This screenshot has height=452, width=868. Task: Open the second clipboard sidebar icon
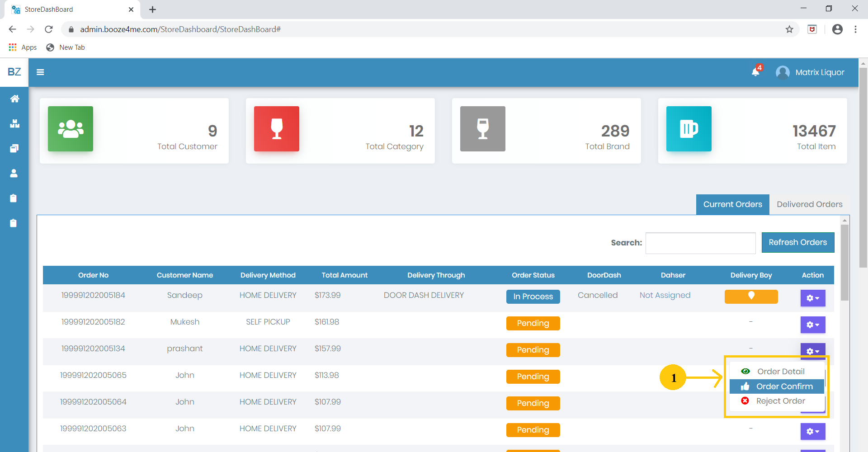point(14,223)
